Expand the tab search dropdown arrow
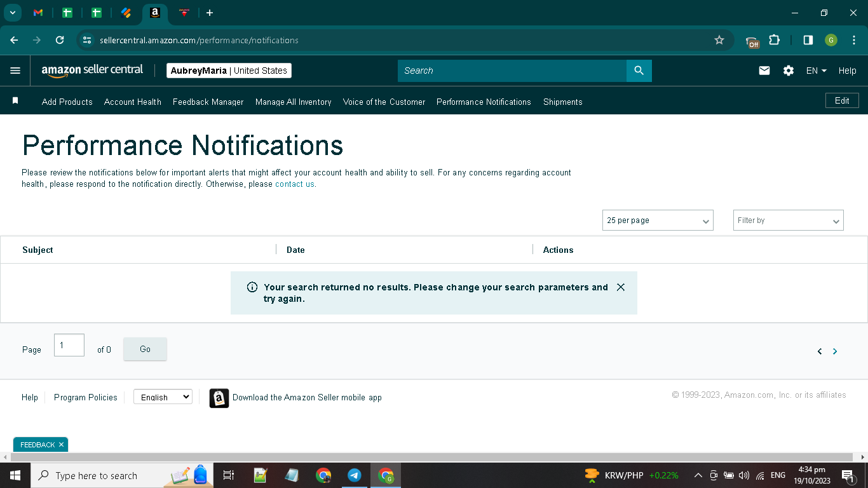The height and width of the screenshot is (488, 868). point(12,13)
